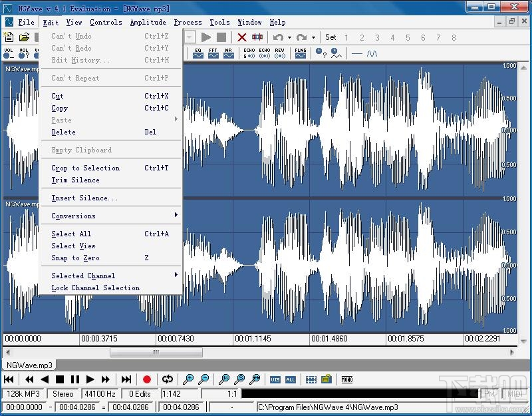Open the EQ equalizer effect
This screenshot has height=416, width=532.
[x=199, y=53]
